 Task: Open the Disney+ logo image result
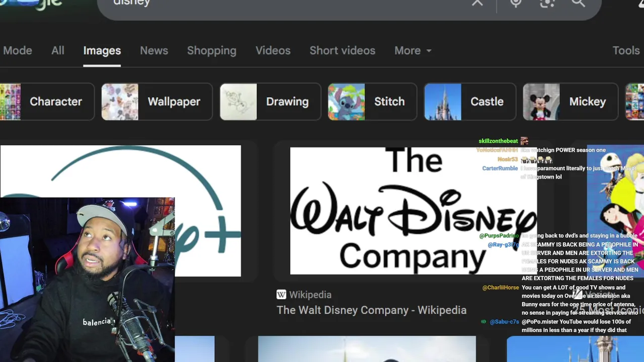click(x=120, y=171)
